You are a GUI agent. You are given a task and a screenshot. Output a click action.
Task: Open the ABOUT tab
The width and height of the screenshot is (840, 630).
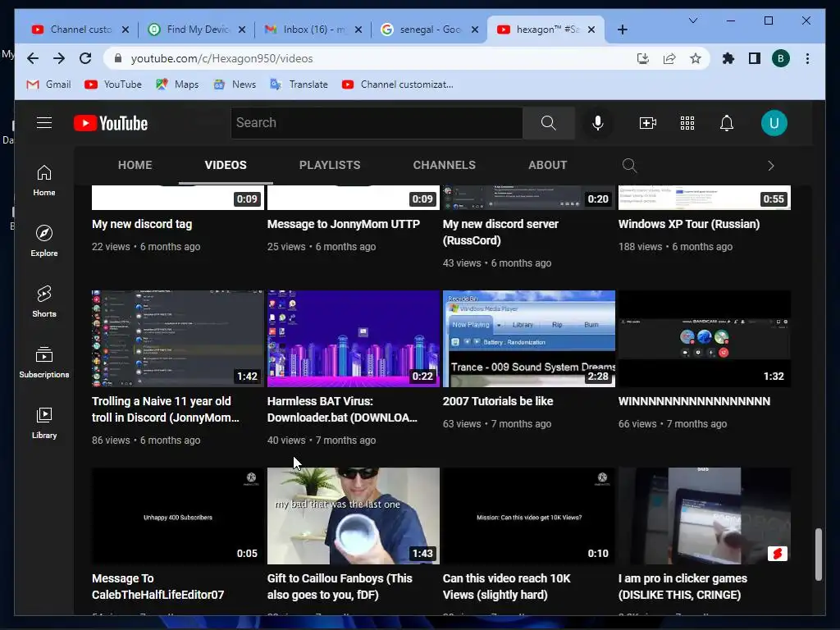(x=547, y=165)
